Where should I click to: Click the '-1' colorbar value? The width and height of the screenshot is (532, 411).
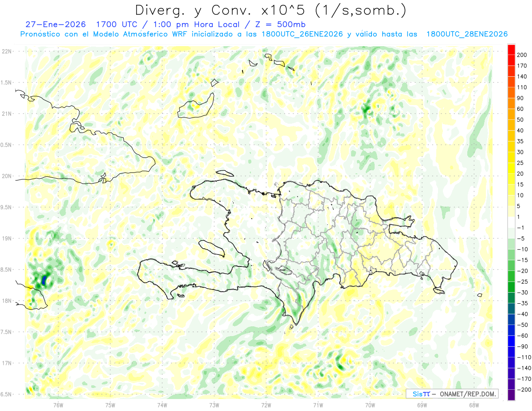(520, 228)
